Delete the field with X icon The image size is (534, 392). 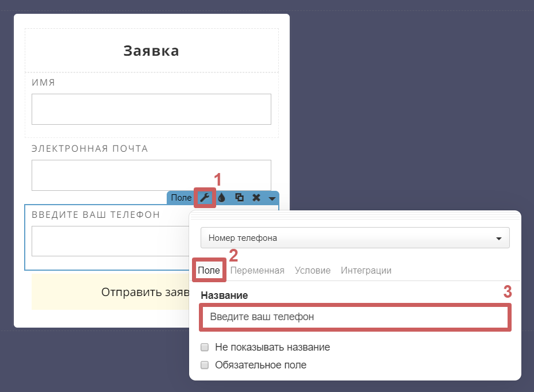[256, 198]
